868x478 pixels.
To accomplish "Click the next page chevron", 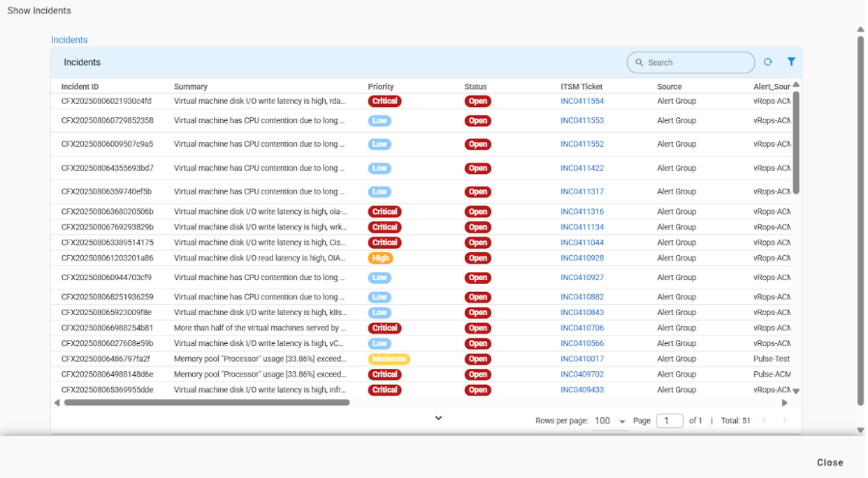I will point(784,420).
